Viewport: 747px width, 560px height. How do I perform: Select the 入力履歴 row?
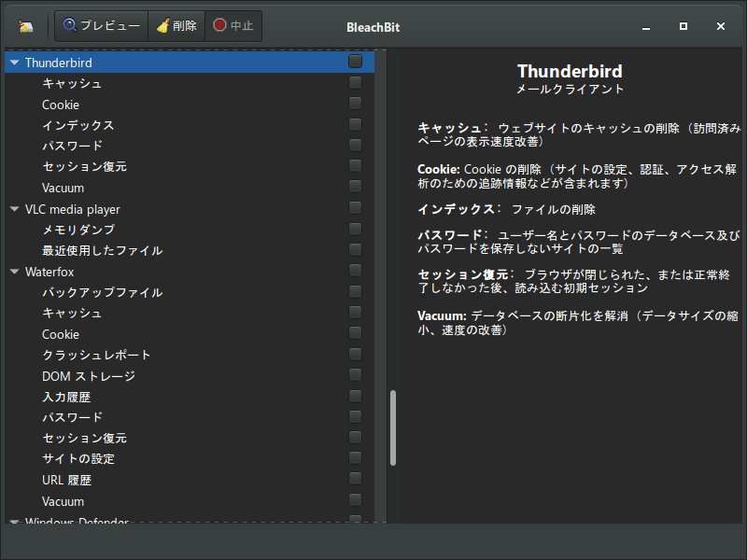pyautogui.click(x=190, y=397)
